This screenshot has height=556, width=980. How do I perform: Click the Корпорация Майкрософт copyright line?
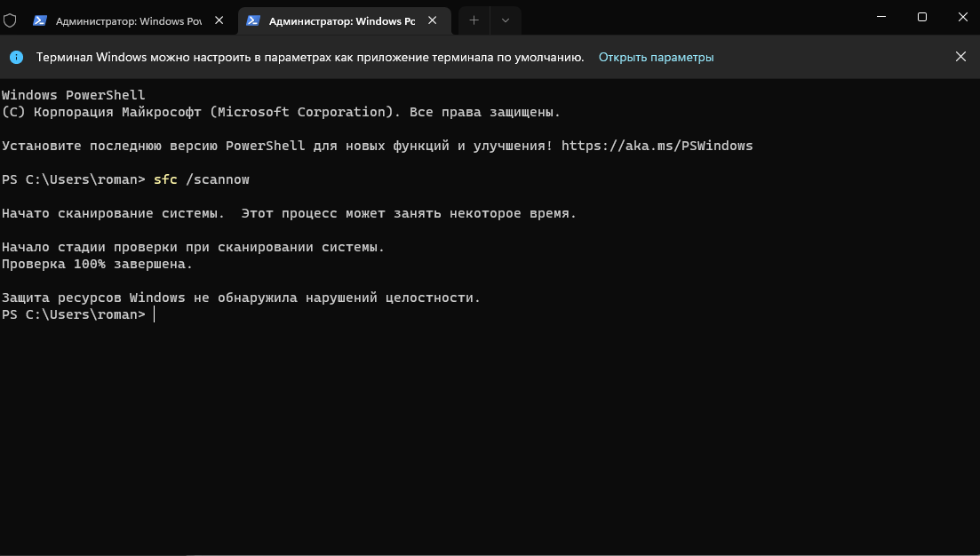pos(281,112)
